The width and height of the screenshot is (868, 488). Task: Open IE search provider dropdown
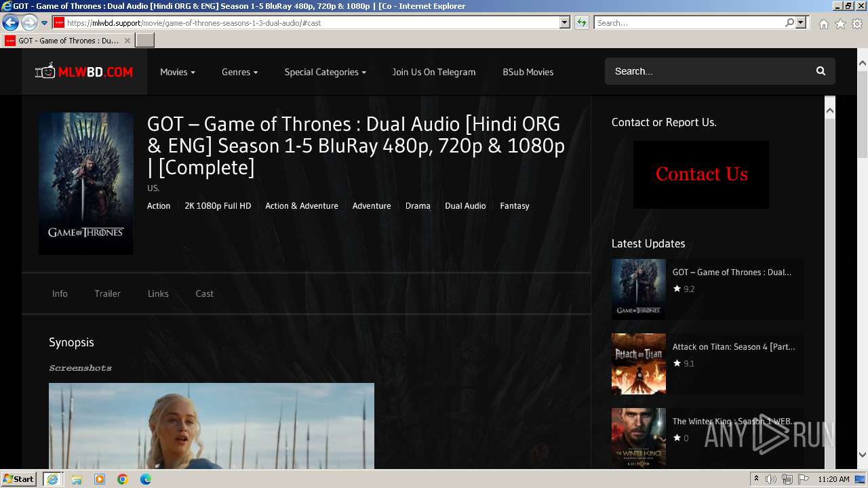(x=801, y=22)
